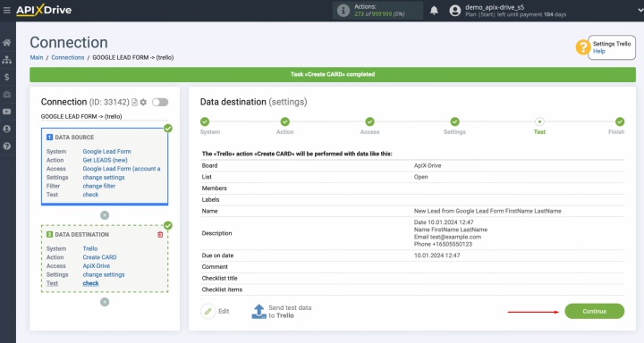Click the dollar billing icon in the sidebar
This screenshot has width=644, height=343.
coord(6,77)
